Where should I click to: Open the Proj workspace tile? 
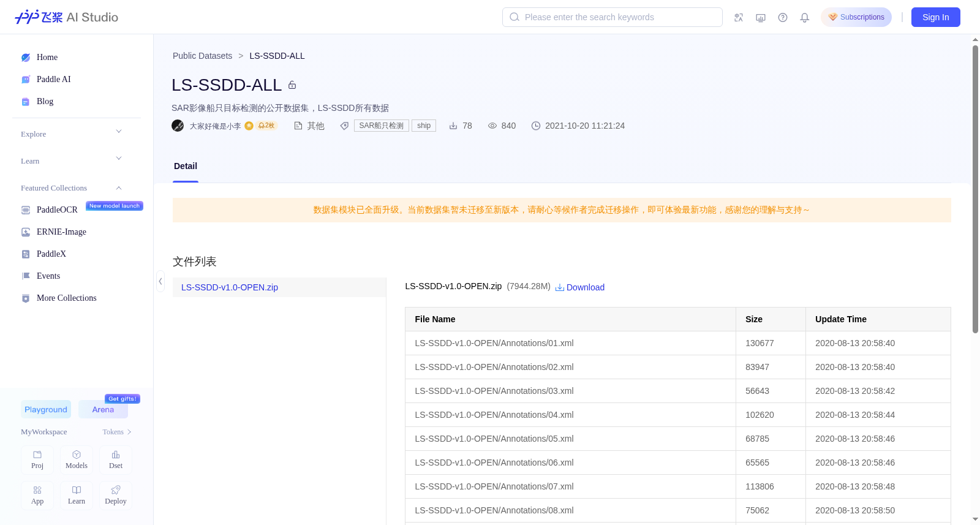37,460
